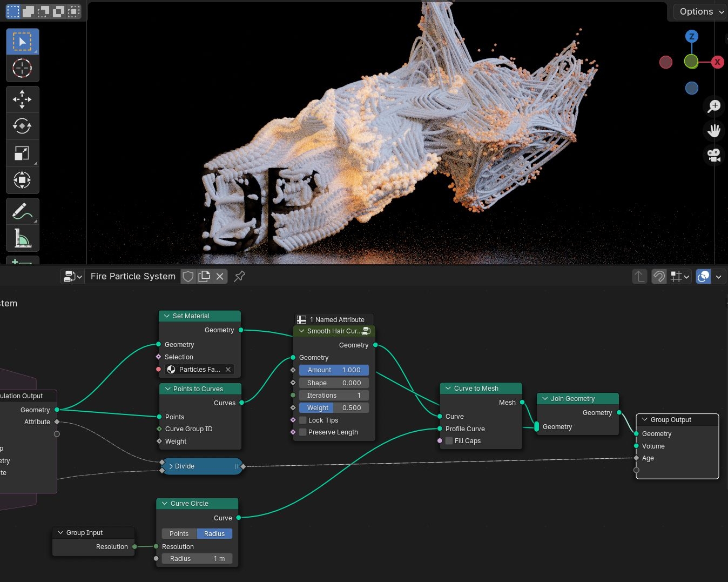Screen dimensions: 728x582
Task: Toggle the fake user shield for Fire Particle System
Action: click(188, 276)
